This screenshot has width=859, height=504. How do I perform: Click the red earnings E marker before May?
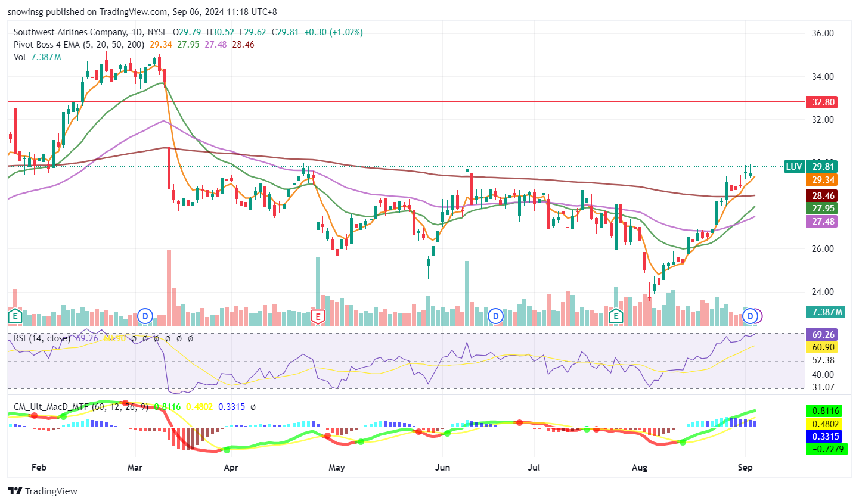[318, 316]
